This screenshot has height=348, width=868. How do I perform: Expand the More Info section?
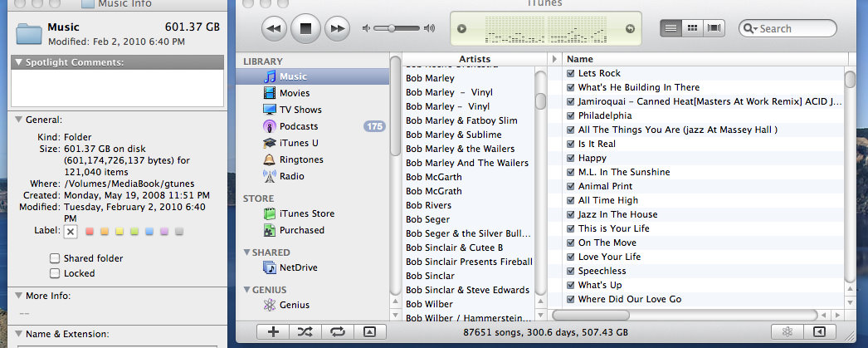coord(19,296)
